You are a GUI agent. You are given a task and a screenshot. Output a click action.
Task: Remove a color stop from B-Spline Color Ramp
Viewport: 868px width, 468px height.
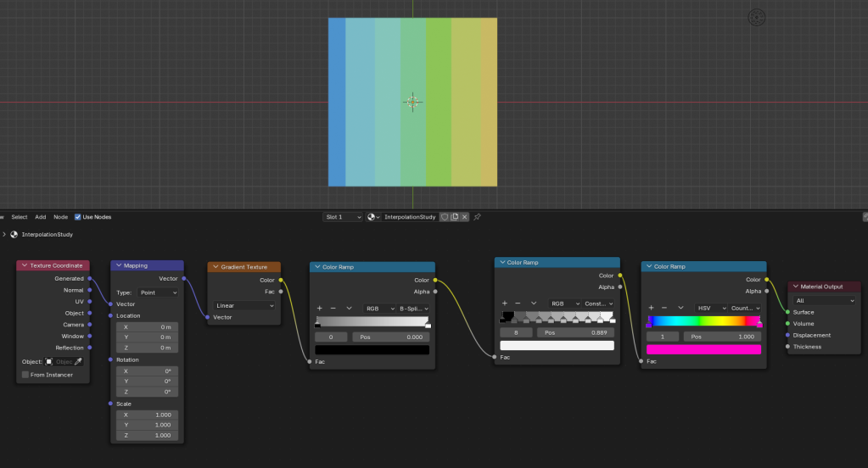coord(333,308)
